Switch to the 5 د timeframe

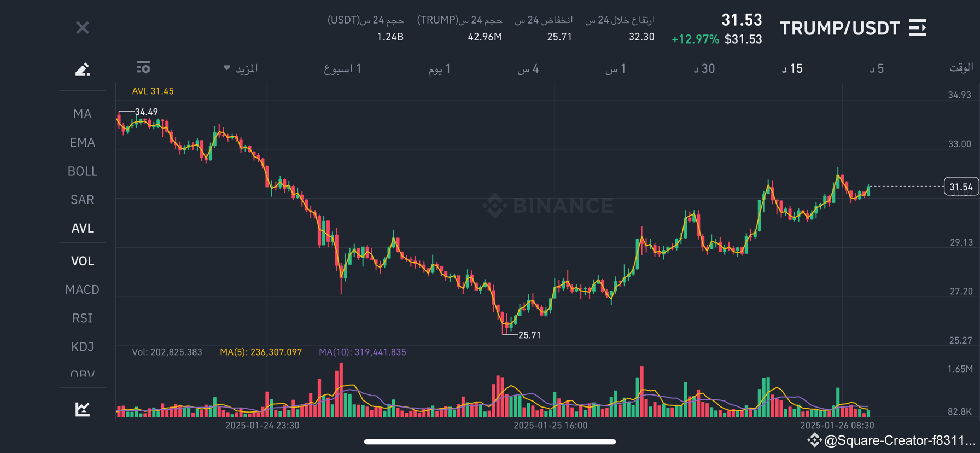click(876, 68)
